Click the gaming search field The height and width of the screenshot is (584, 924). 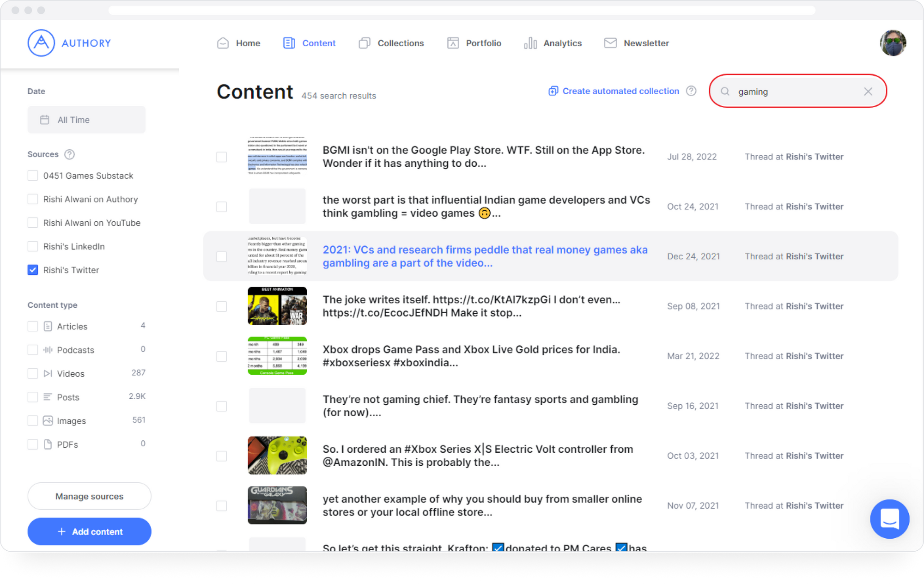(x=798, y=91)
